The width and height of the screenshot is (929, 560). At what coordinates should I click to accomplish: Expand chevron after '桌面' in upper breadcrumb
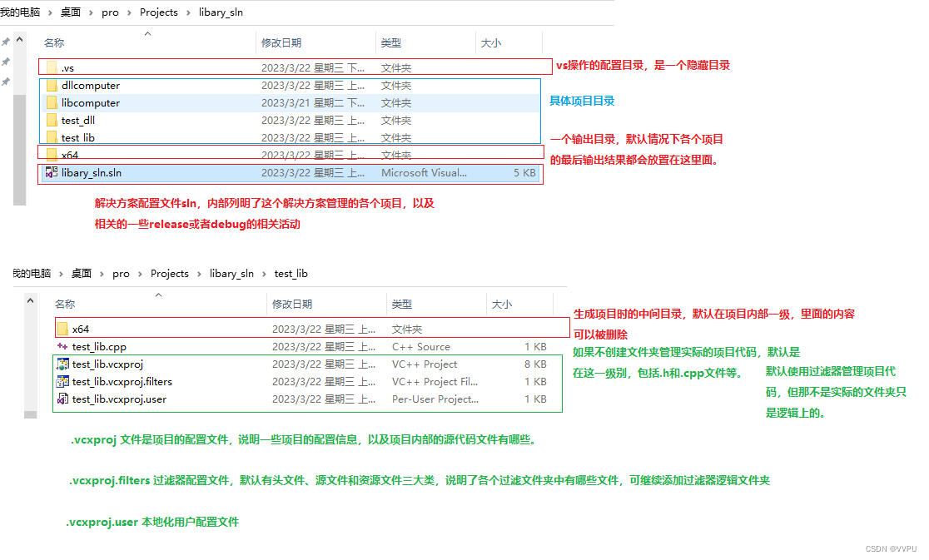91,12
